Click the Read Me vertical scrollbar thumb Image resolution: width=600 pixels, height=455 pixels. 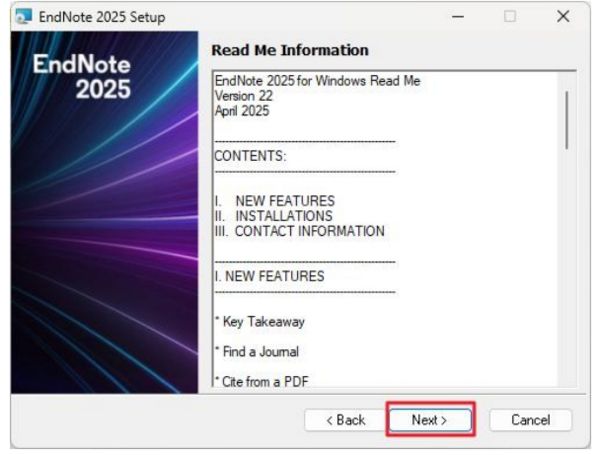566,118
